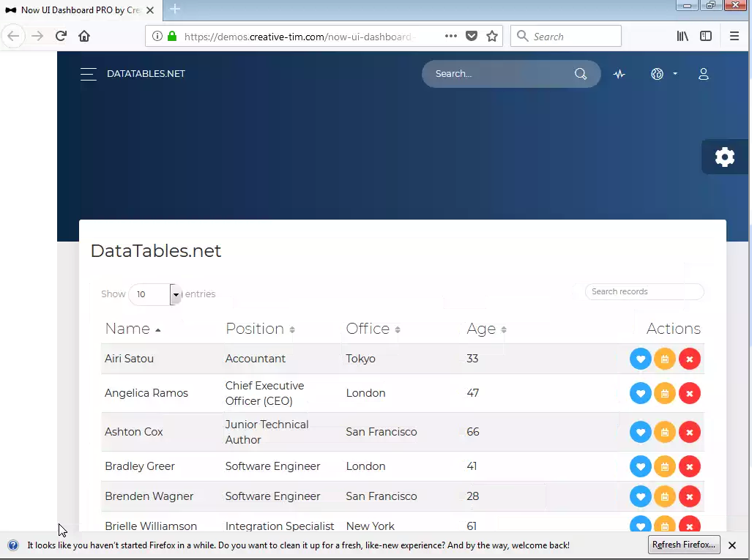Click the sidebar hamburger icon beside DATATABLES.NET
752x560 pixels.
88,74
